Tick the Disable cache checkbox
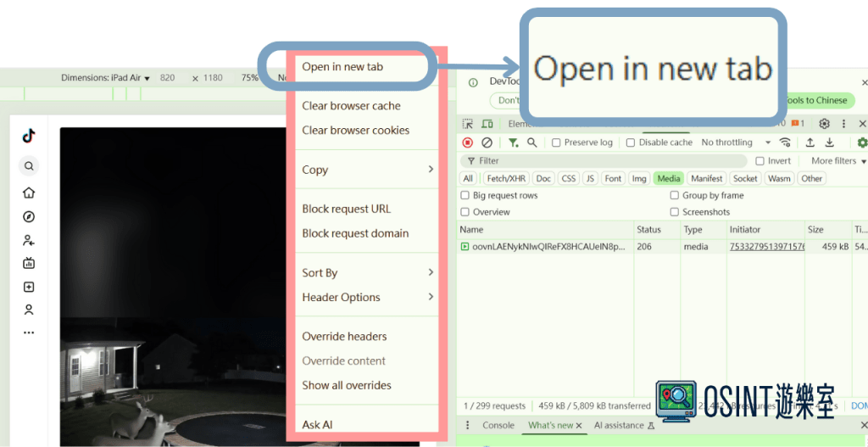 tap(631, 142)
